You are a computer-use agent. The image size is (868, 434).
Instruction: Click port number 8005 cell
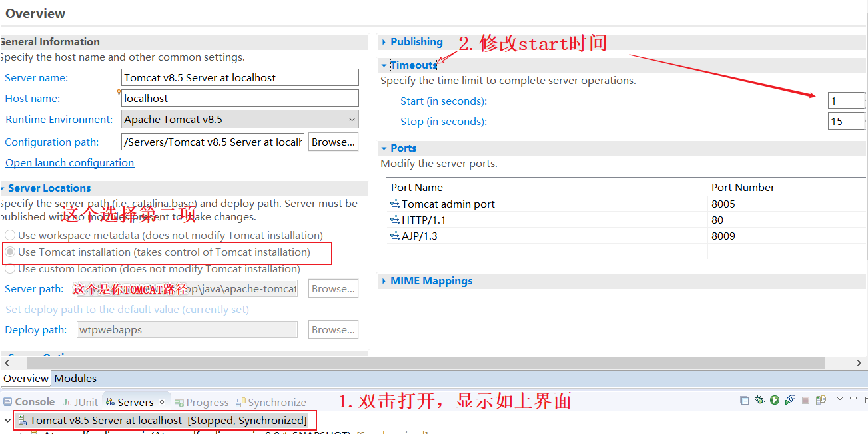tap(723, 204)
